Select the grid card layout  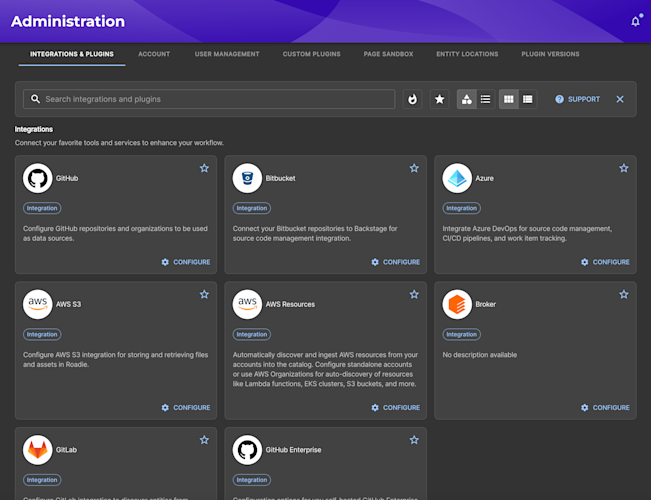click(x=509, y=99)
